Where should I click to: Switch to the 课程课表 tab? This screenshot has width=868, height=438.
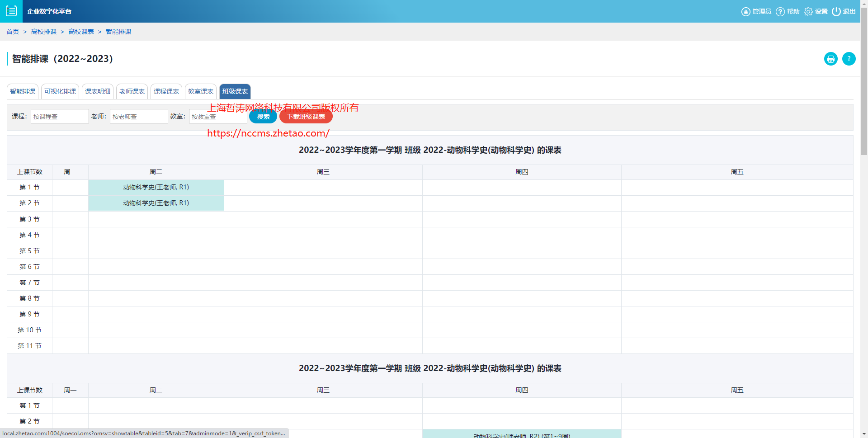tap(166, 91)
